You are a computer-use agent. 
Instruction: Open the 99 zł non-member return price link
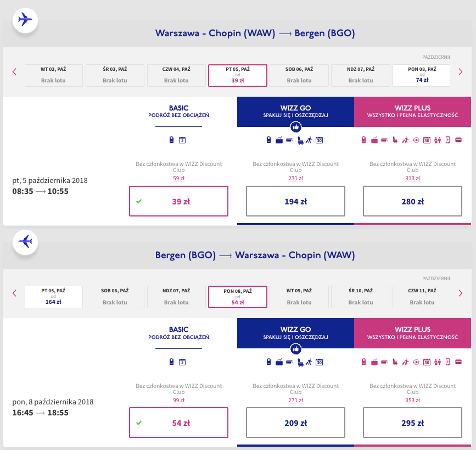coord(178,399)
